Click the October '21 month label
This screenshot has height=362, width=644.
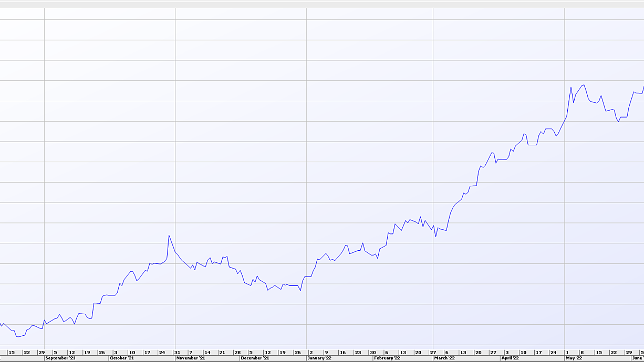click(x=121, y=358)
